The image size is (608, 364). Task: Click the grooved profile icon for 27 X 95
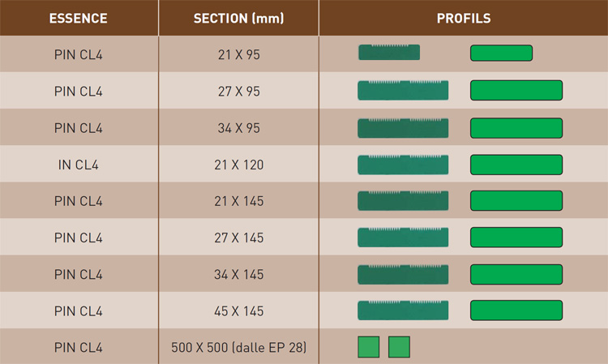(403, 90)
